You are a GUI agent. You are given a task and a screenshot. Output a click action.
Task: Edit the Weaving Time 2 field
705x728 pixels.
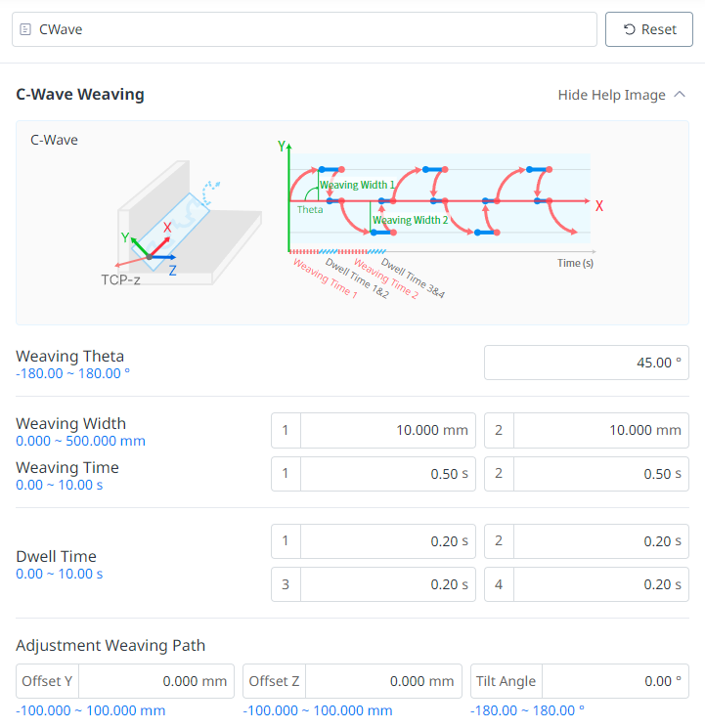pyautogui.click(x=600, y=474)
